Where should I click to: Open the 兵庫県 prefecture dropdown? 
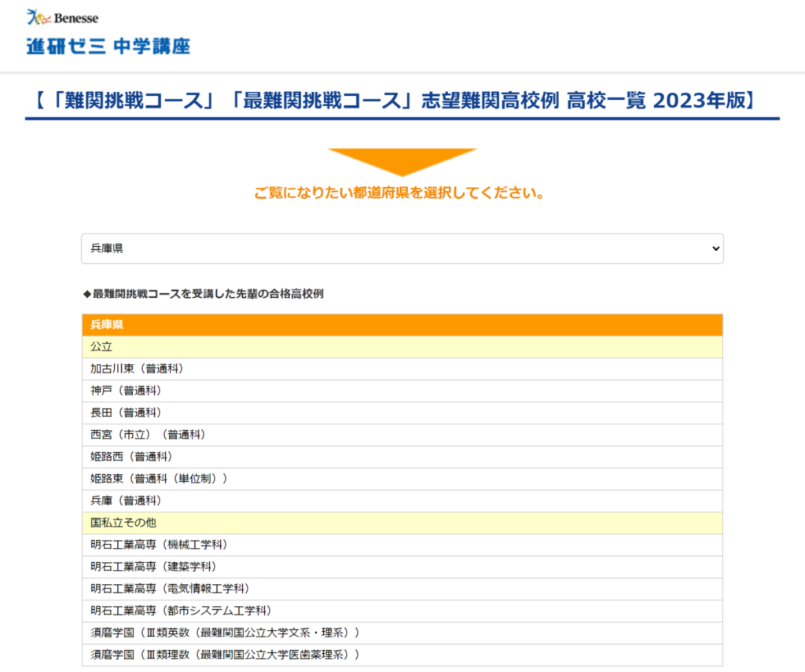tap(402, 248)
